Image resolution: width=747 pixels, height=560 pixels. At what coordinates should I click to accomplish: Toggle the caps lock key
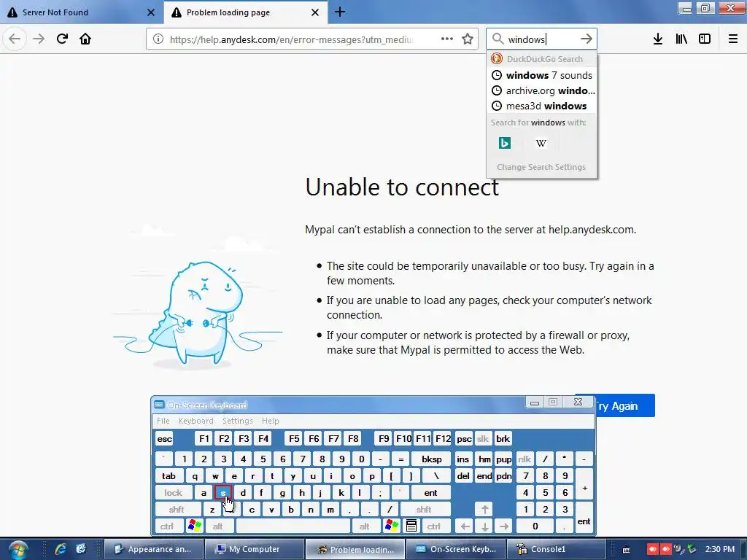(174, 493)
